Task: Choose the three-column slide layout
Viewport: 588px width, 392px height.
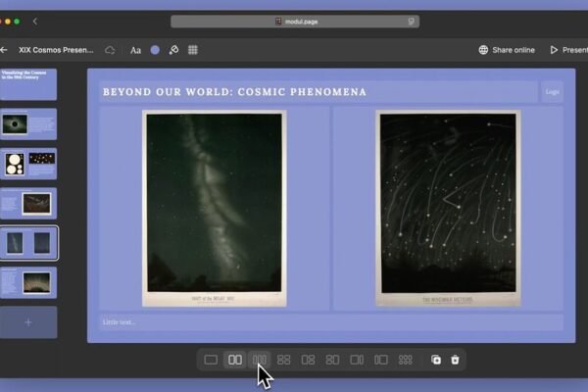Action: tap(260, 360)
